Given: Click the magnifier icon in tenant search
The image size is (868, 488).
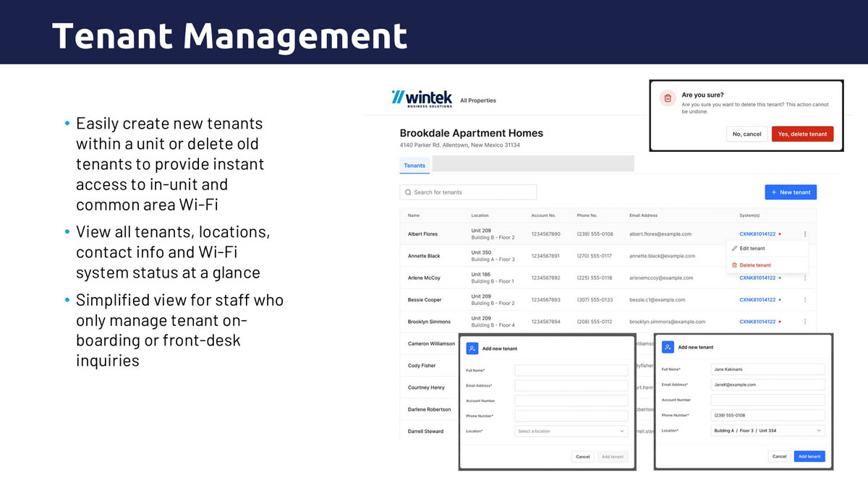Looking at the screenshot, I should click(409, 192).
